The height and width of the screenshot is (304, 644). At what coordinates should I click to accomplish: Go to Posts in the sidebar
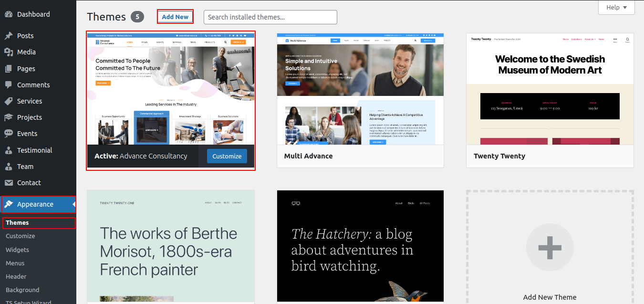tap(38, 36)
